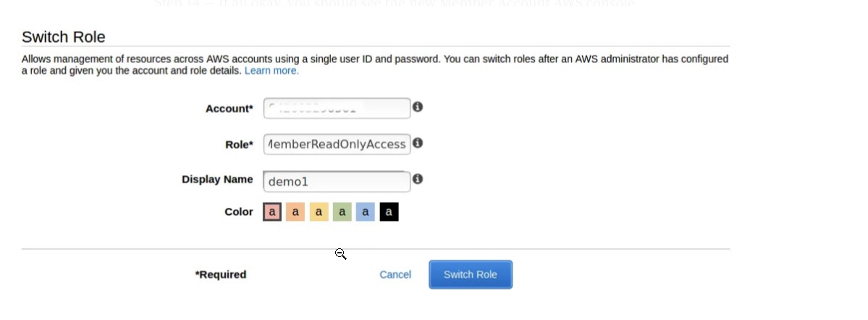Image resolution: width=868 pixels, height=320 pixels.
Task: Click the info icon beside Display Name
Action: click(418, 180)
